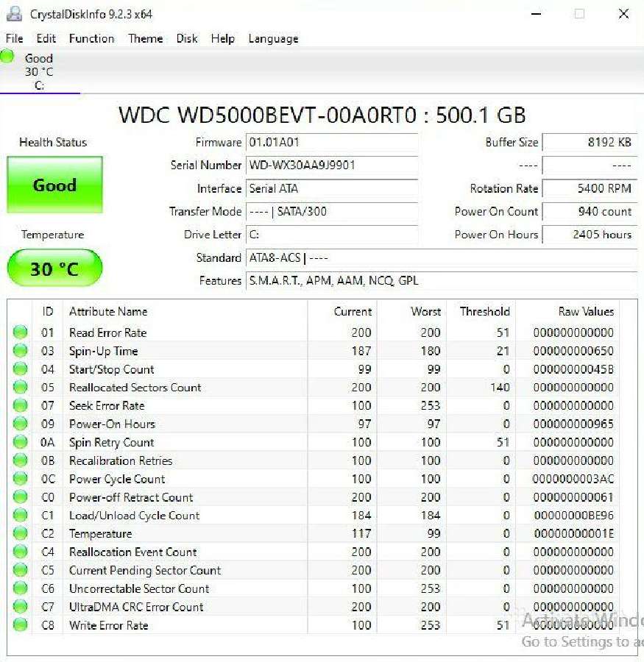Click the status icon for Seek Error Rate

[21, 405]
